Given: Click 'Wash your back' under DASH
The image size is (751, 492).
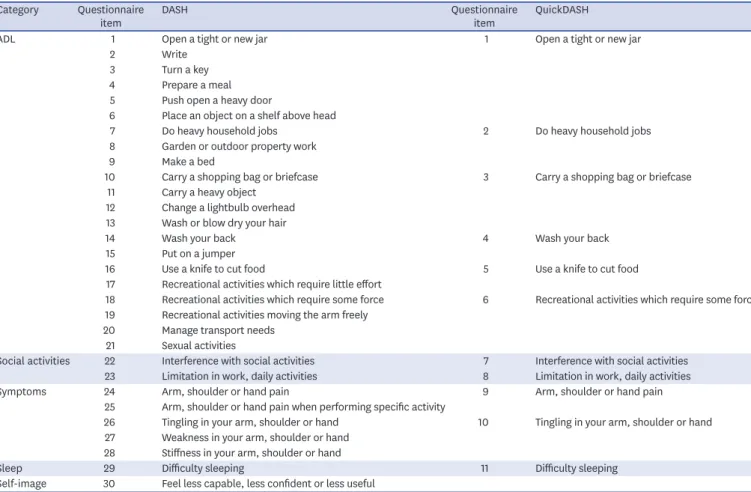Looking at the screenshot, I should 198,238.
